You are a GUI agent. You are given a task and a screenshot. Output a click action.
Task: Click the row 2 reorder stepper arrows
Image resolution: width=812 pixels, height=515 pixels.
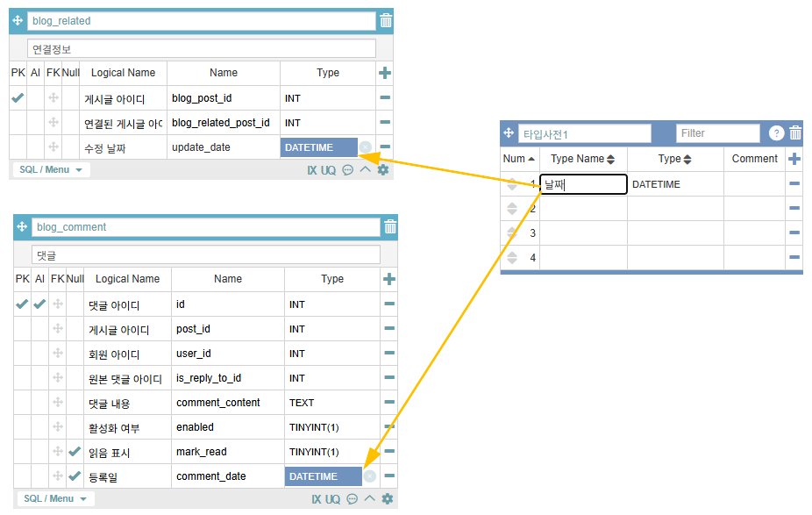[512, 209]
